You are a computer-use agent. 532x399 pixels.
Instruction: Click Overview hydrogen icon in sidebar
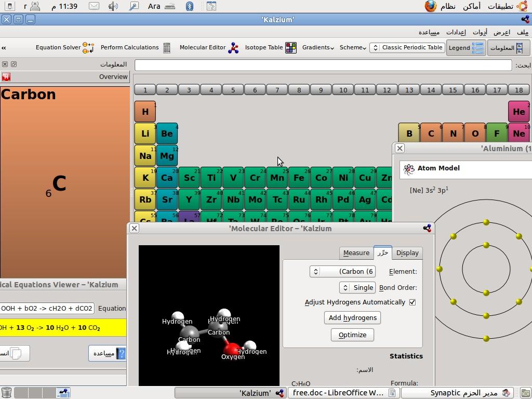click(x=6, y=77)
